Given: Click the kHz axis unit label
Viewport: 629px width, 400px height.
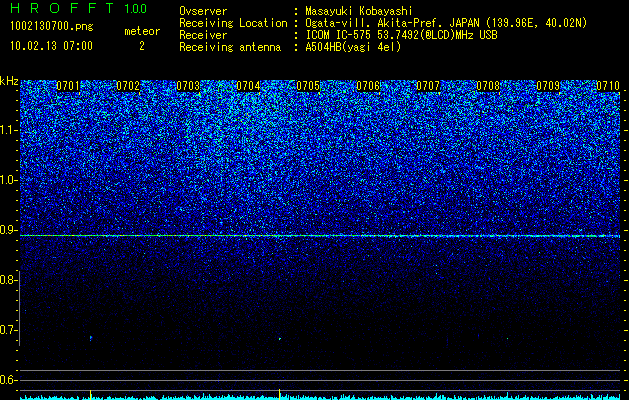Looking at the screenshot, I should (x=9, y=81).
